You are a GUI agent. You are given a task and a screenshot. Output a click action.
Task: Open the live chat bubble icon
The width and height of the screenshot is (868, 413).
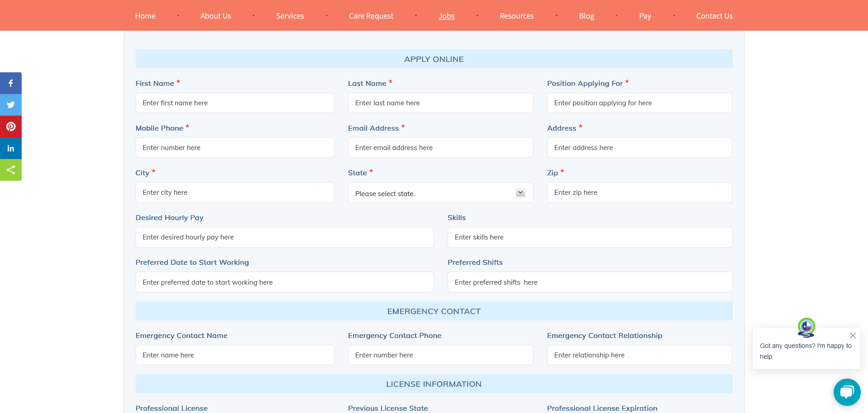pyautogui.click(x=847, y=392)
